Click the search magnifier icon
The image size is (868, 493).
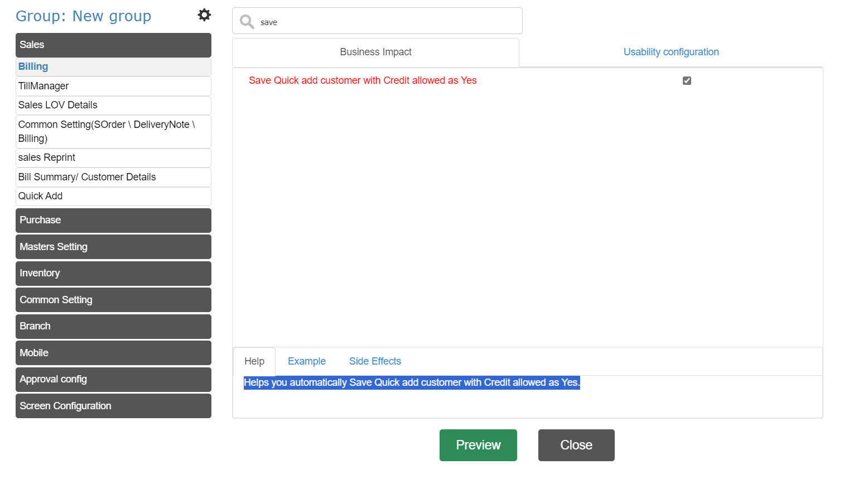click(247, 22)
